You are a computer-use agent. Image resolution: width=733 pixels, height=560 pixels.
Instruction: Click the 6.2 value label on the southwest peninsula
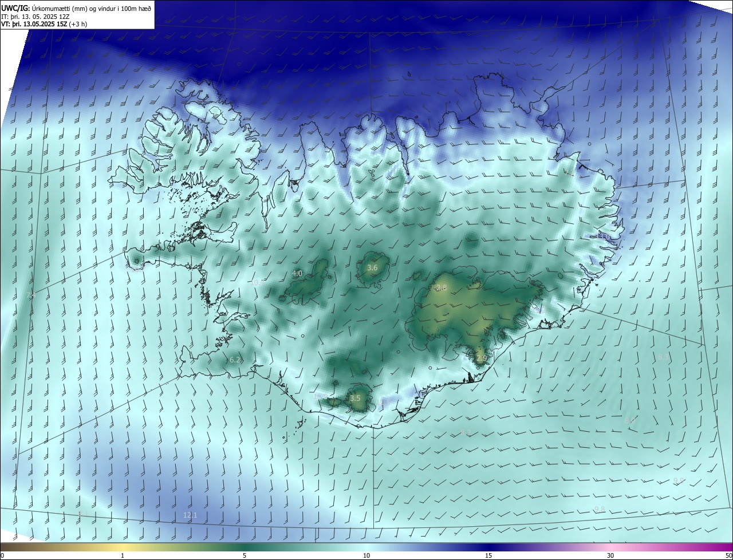point(235,360)
